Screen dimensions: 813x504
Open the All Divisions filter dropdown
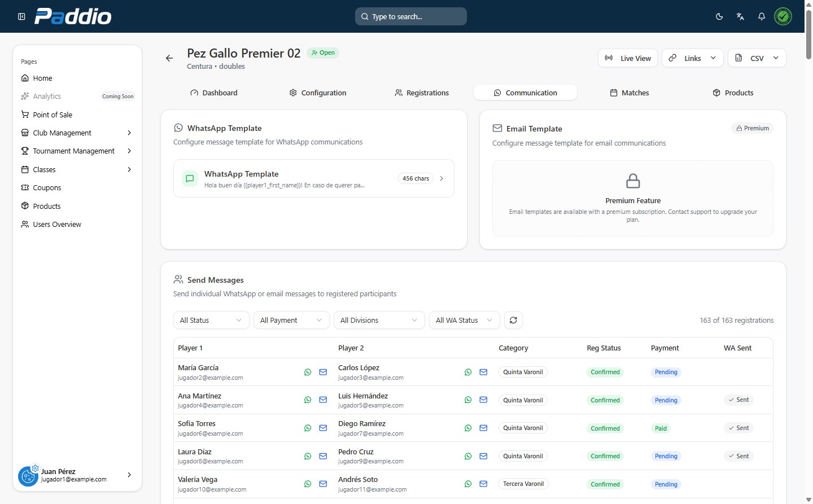click(379, 320)
